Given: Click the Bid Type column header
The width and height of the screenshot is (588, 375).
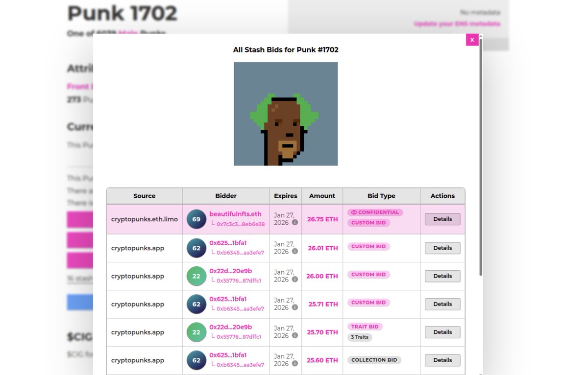Looking at the screenshot, I should pyautogui.click(x=381, y=196).
